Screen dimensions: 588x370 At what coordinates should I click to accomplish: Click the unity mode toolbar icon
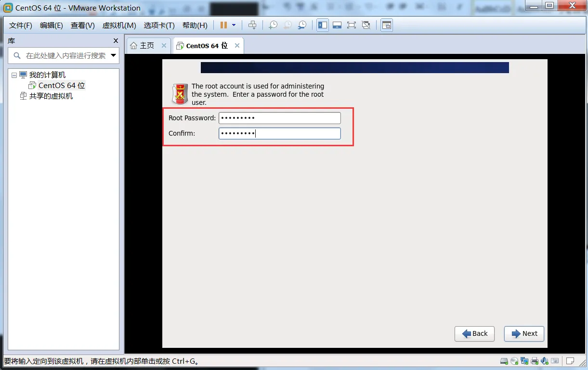(x=366, y=25)
